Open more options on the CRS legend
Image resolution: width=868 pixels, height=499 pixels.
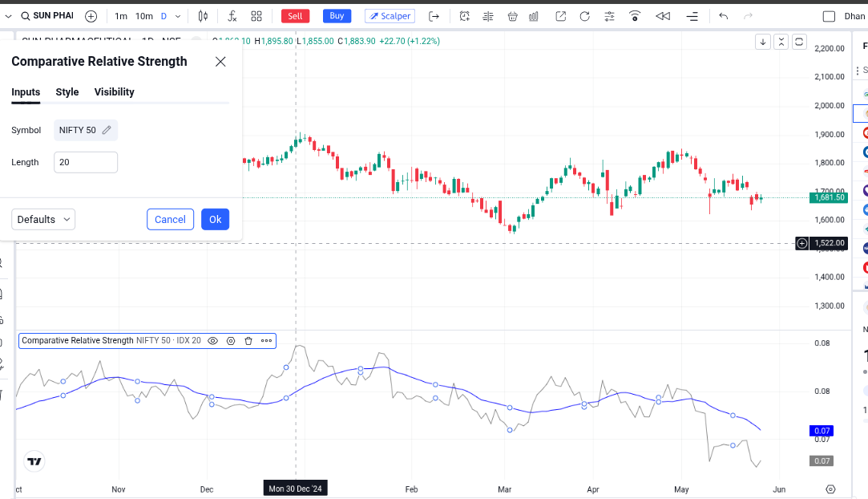pyautogui.click(x=266, y=341)
